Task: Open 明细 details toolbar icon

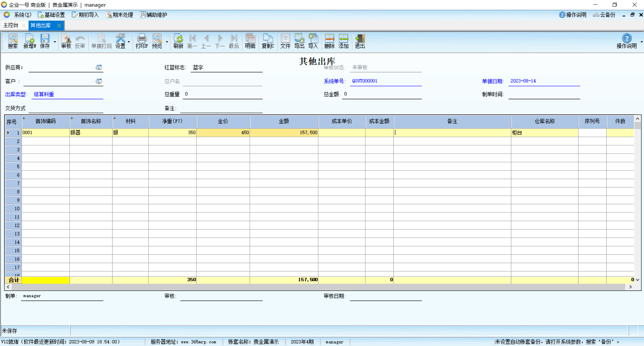Action: [x=250, y=41]
